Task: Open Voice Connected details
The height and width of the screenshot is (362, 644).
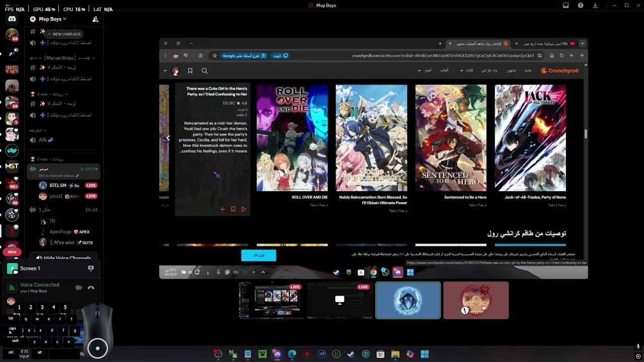Action: pos(40,285)
